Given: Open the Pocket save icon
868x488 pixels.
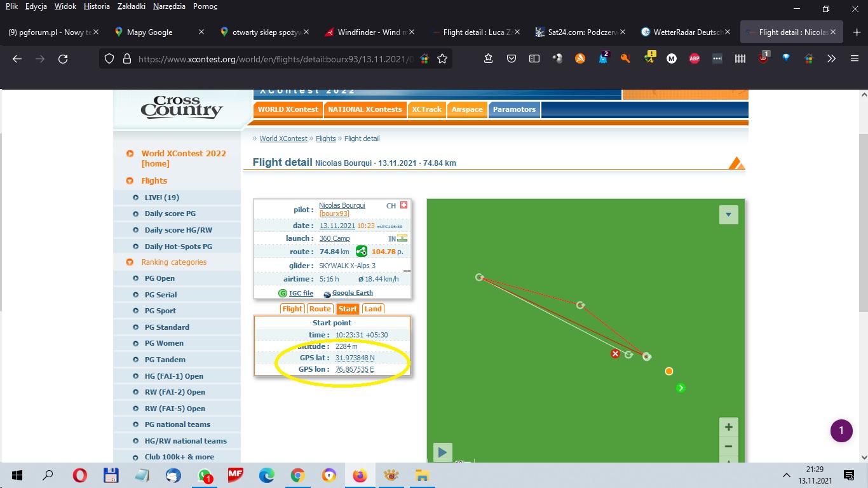Looking at the screenshot, I should 512,58.
